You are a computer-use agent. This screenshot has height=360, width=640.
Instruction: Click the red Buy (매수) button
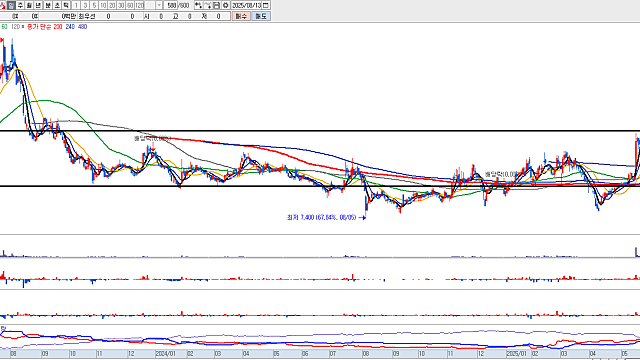click(241, 16)
